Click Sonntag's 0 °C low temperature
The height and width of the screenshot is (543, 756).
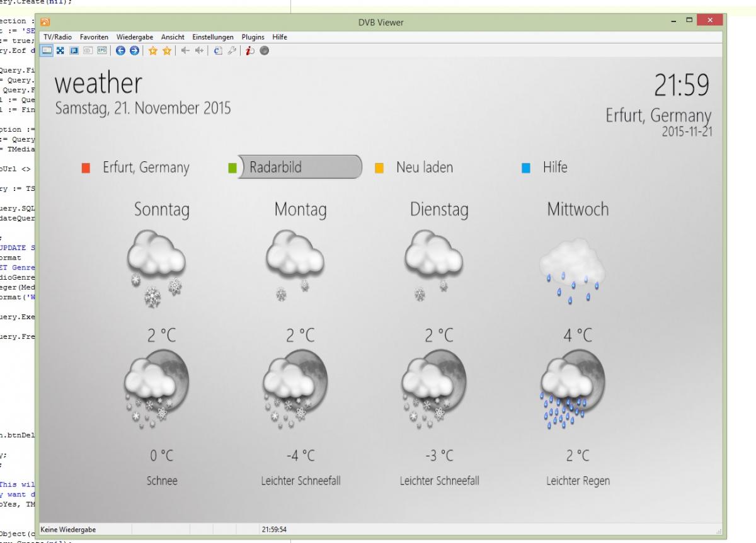(x=161, y=455)
